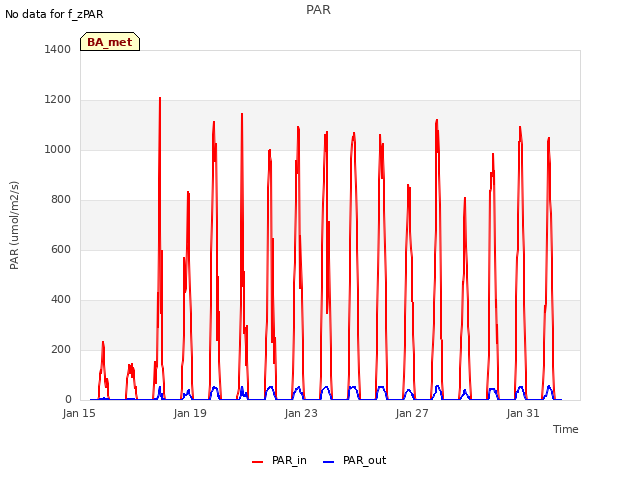
Task: Click the 0 y-axis tick label
Action: [x=68, y=400]
